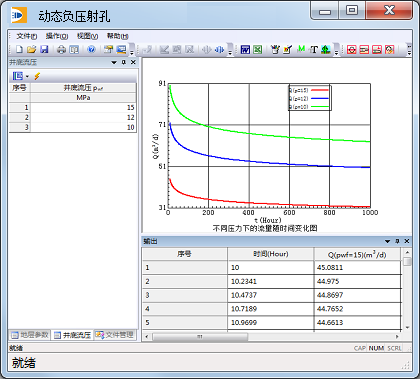Switch to the 地层参数 tab
The image size is (420, 380).
click(x=30, y=335)
